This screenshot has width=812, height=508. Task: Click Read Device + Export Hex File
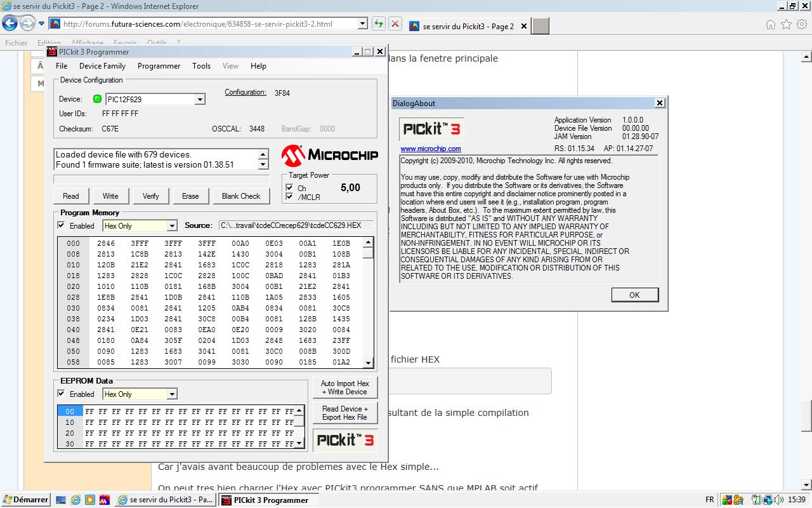pyautogui.click(x=345, y=413)
